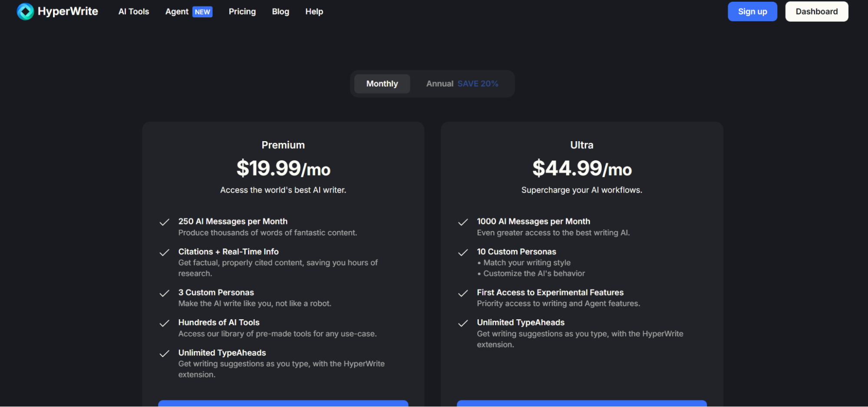The width and height of the screenshot is (868, 407).
Task: Click checkmark beside Citations + Real-Time Info
Action: pyautogui.click(x=164, y=253)
